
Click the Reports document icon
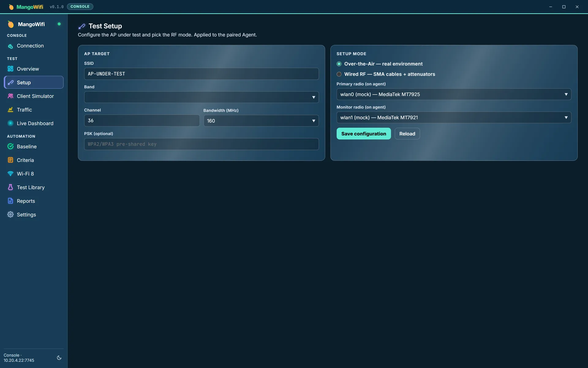[x=10, y=201]
